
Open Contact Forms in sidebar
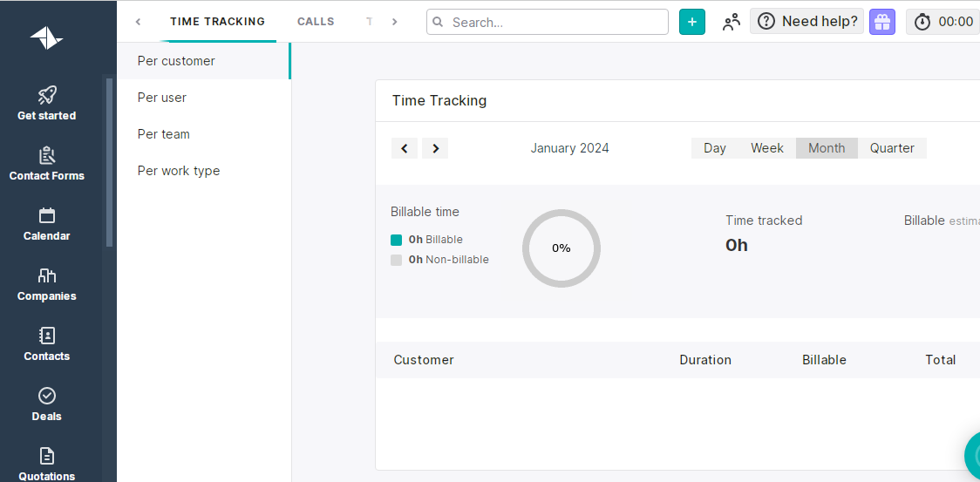(47, 164)
